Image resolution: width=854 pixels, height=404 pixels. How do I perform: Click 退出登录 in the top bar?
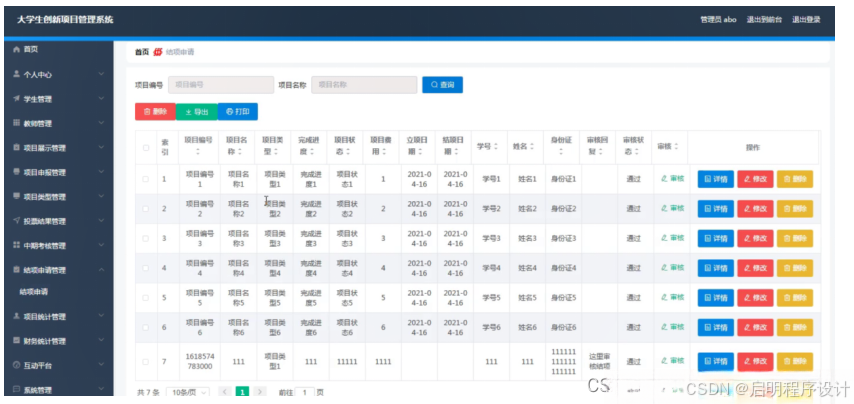(x=806, y=20)
